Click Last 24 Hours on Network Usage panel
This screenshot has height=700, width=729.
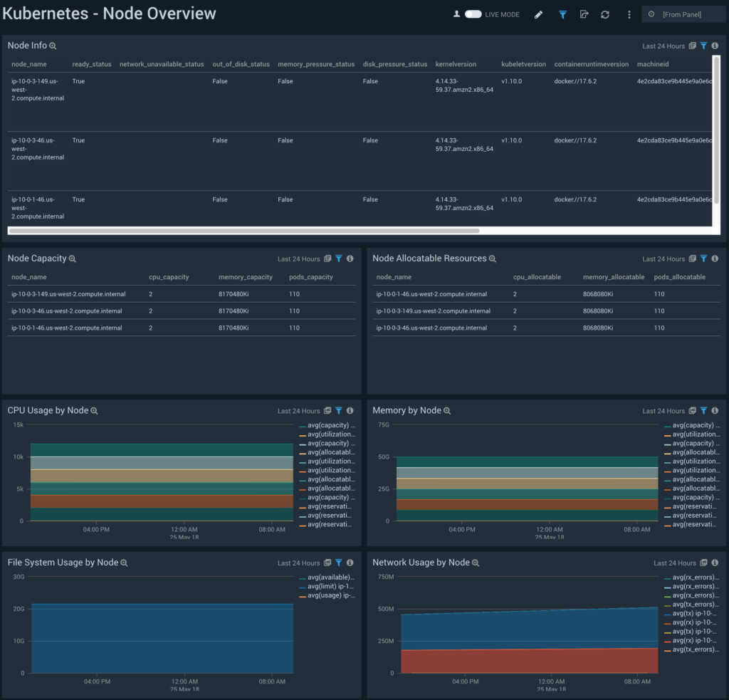point(675,563)
